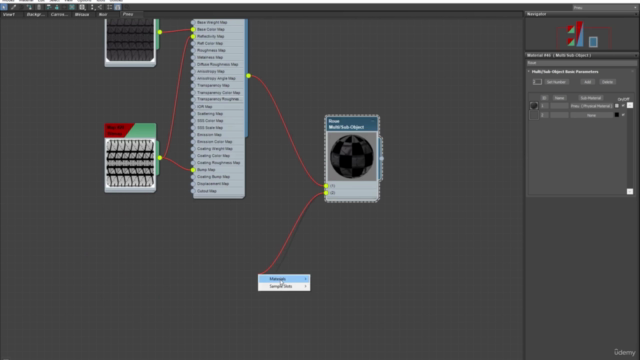Click Hide Unused Nodeslots icon
The image size is (640, 360).
[57, 7]
